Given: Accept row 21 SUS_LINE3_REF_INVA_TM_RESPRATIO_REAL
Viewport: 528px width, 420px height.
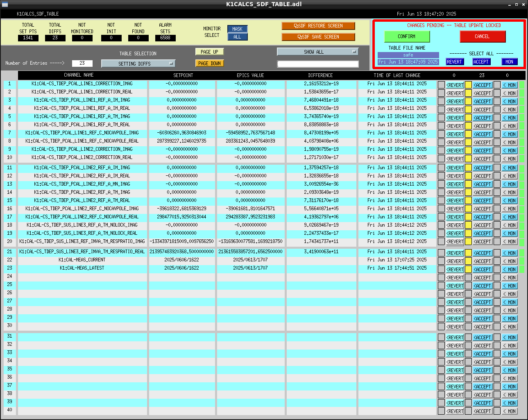Looking at the screenshot, I should tap(483, 253).
